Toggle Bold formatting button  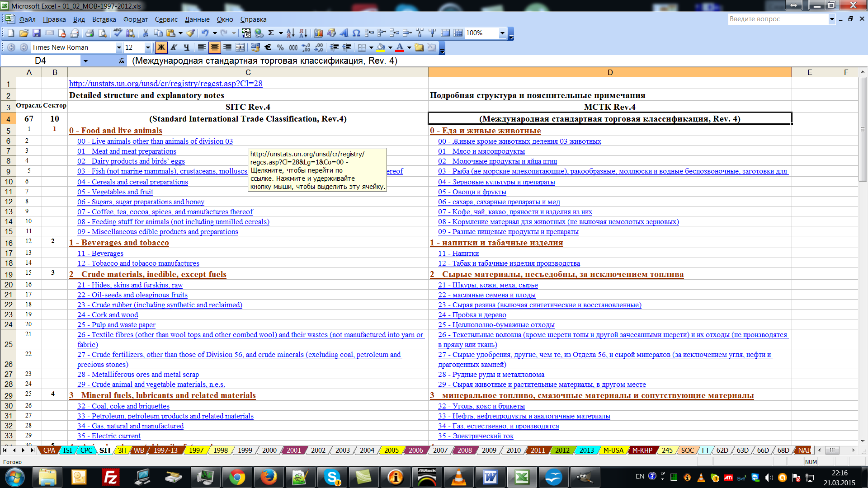click(161, 47)
